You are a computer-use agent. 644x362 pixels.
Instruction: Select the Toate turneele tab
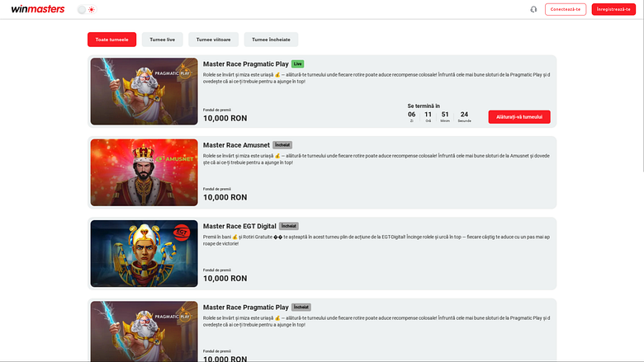coord(111,40)
